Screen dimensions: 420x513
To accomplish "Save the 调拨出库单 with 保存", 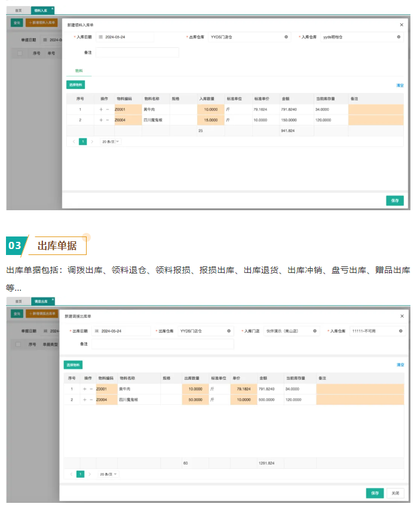I will (x=375, y=493).
